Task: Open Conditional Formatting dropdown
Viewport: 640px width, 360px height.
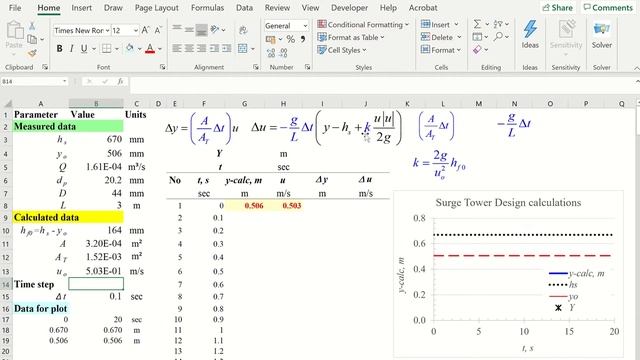Action: pos(363,24)
